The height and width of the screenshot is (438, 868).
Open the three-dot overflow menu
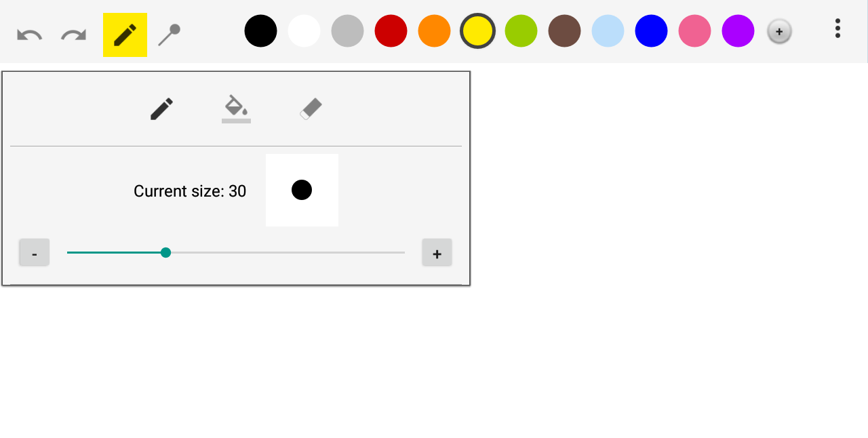[838, 28]
